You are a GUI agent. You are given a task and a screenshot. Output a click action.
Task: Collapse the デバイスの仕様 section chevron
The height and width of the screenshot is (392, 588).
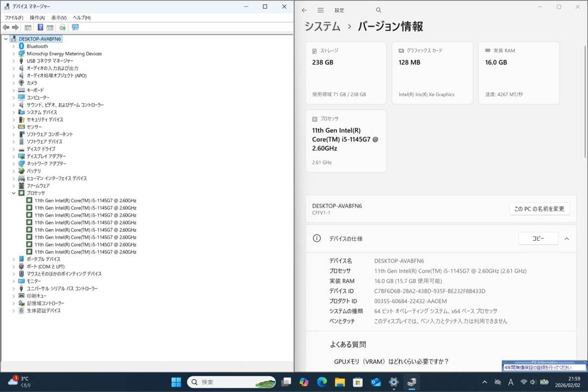click(x=566, y=238)
